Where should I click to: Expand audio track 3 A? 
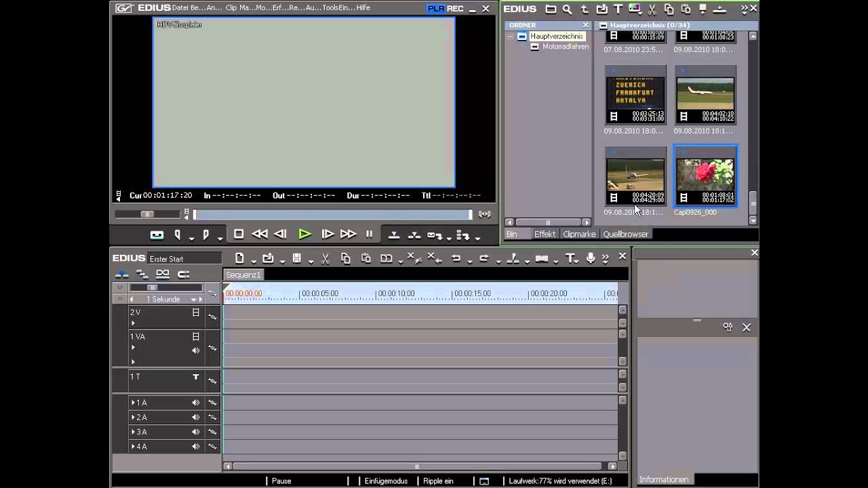[133, 432]
